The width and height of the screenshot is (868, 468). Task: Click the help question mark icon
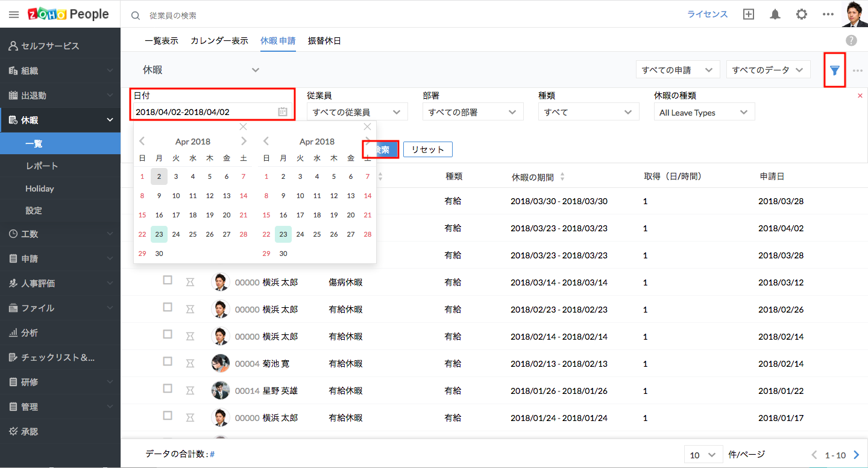851,40
